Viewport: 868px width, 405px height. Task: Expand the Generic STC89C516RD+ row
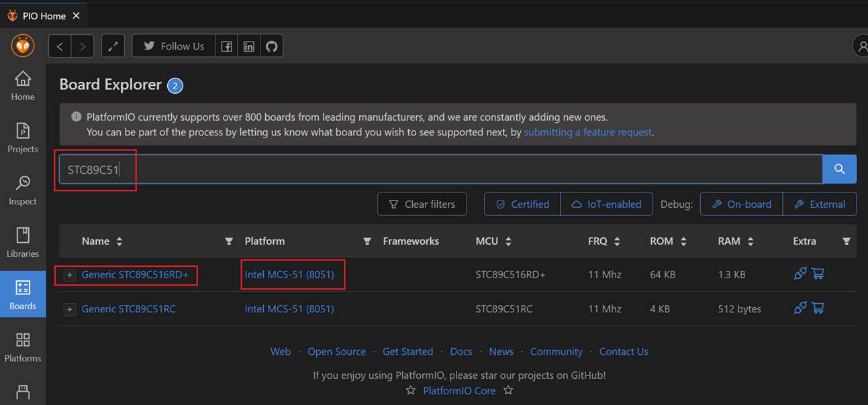(x=69, y=275)
